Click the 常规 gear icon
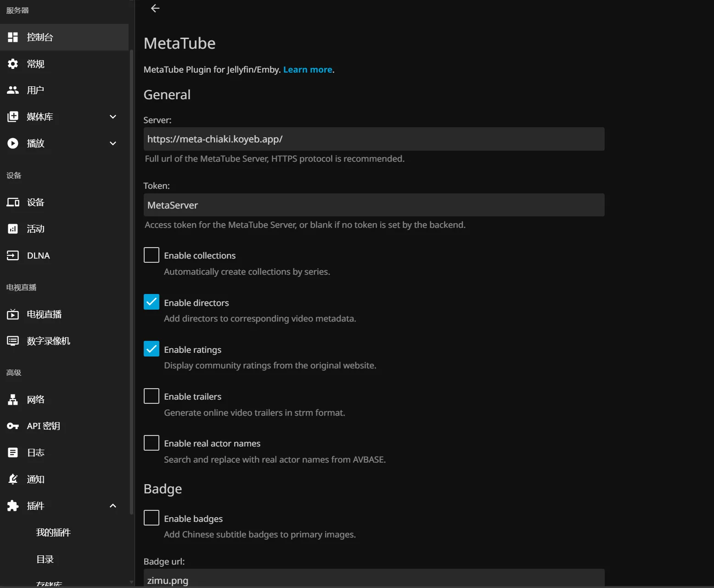Image resolution: width=714 pixels, height=588 pixels. click(x=13, y=64)
